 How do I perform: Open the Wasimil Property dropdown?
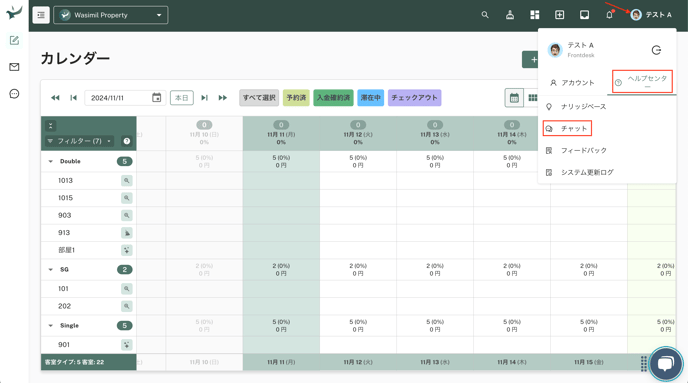(x=111, y=15)
